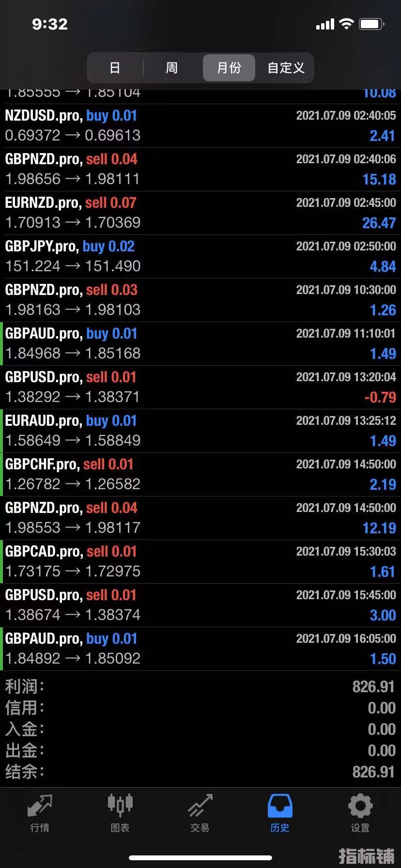The image size is (401, 868).
Task: Tap the 利润 profit summary row
Action: click(x=200, y=686)
